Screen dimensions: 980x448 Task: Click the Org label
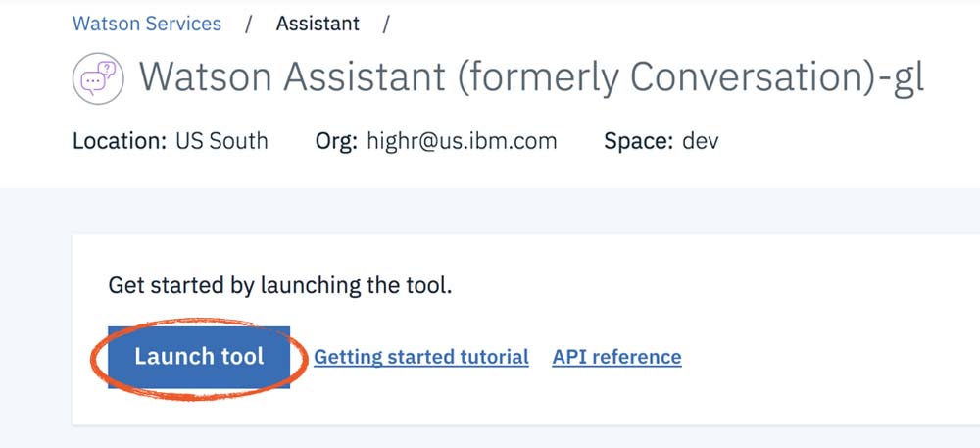337,141
